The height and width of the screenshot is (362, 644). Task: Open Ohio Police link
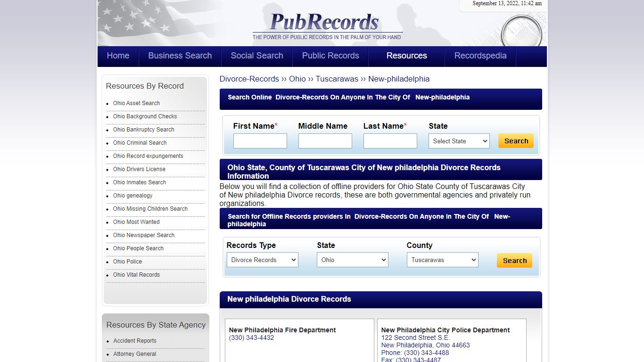[x=127, y=262]
